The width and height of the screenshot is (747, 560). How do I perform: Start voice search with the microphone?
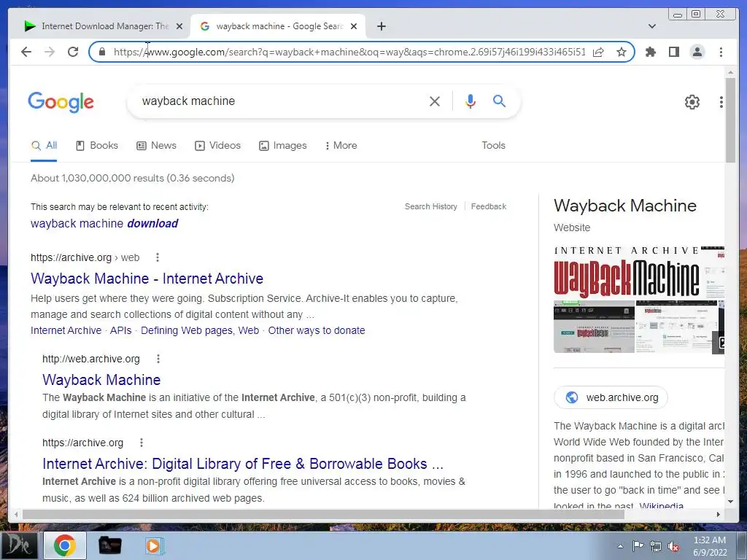[x=471, y=101]
